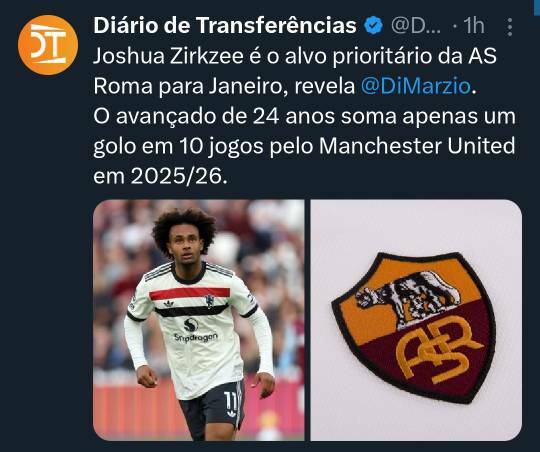Click the blue verified badge icon
Screen dimensions: 540x452
click(374, 25)
